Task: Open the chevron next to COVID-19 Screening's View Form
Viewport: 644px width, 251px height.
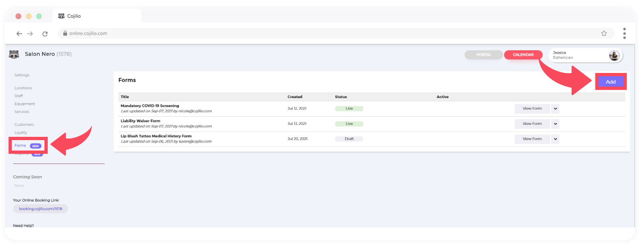Action: point(555,108)
